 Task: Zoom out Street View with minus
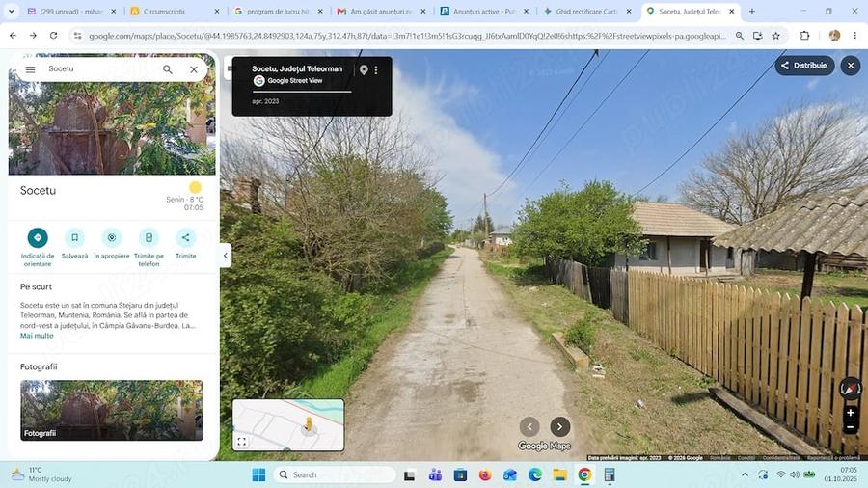(851, 427)
